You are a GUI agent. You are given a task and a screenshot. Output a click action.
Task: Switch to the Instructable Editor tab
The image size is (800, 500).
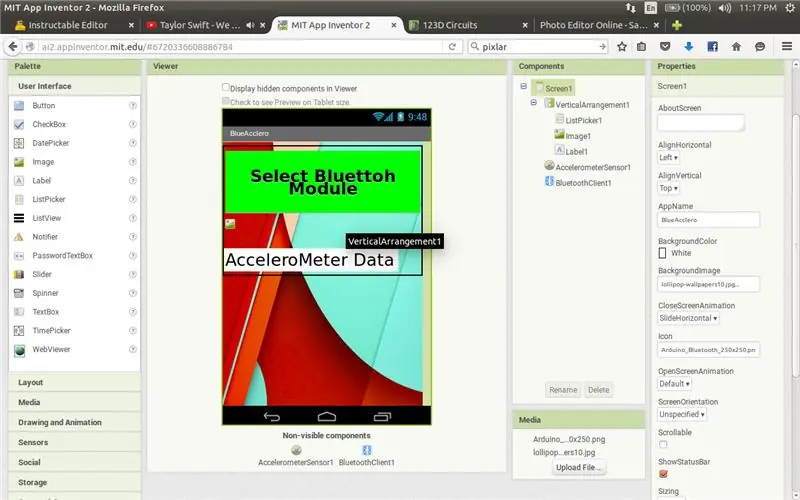(x=74, y=25)
